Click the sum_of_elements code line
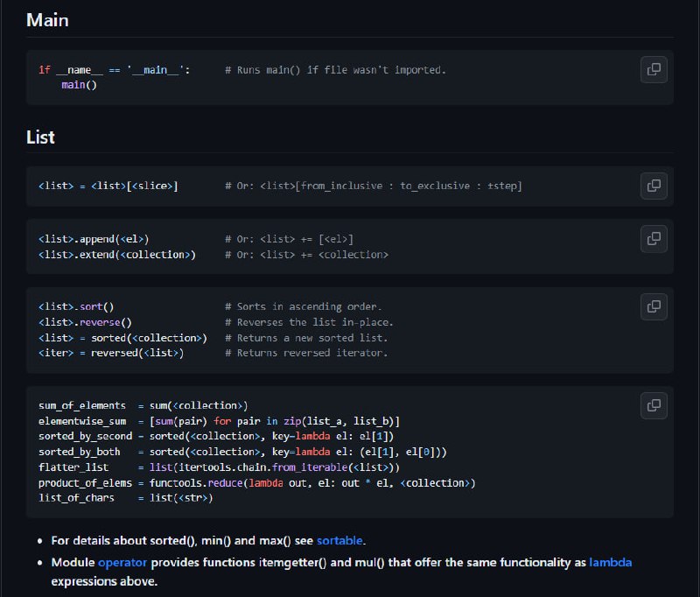This screenshot has width=700, height=597. pos(143,405)
